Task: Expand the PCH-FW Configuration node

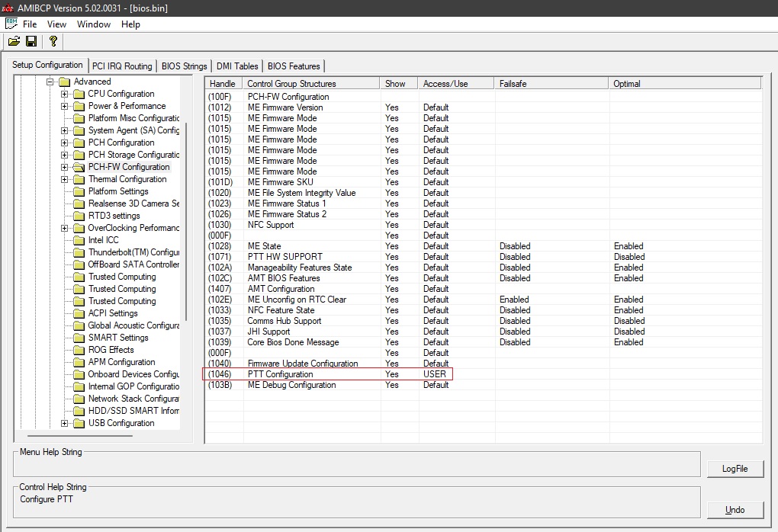Action: click(64, 167)
